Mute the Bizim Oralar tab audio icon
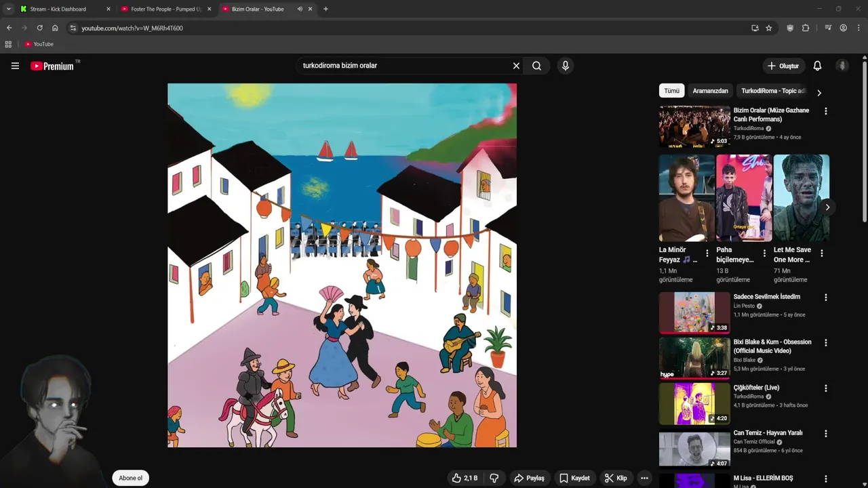 (x=300, y=9)
